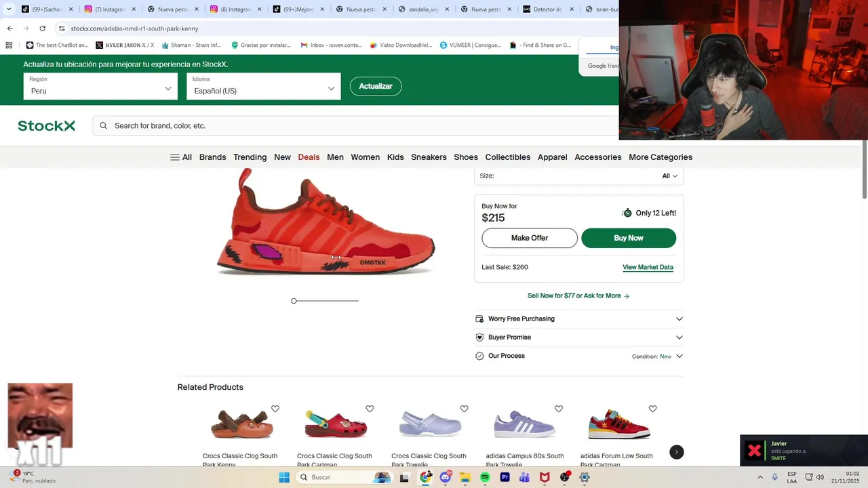Open the Sneakers category

(x=429, y=157)
